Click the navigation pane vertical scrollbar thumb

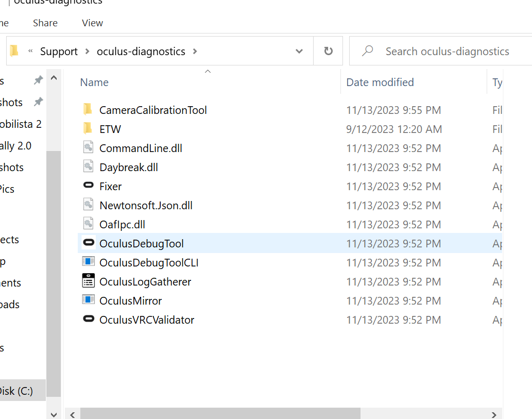54,274
